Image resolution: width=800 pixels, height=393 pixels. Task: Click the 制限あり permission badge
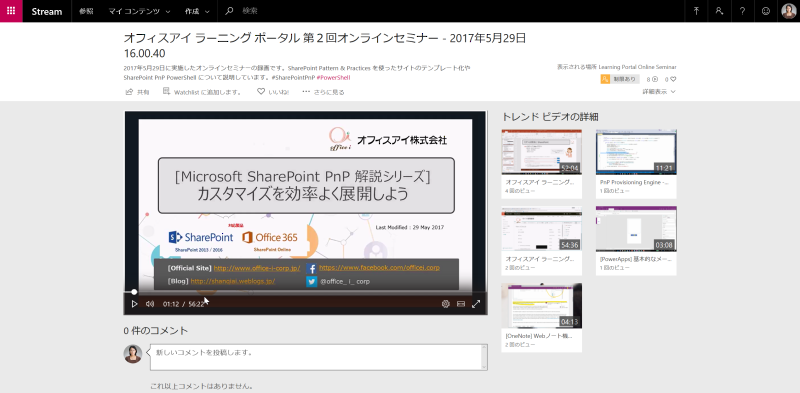coord(620,79)
